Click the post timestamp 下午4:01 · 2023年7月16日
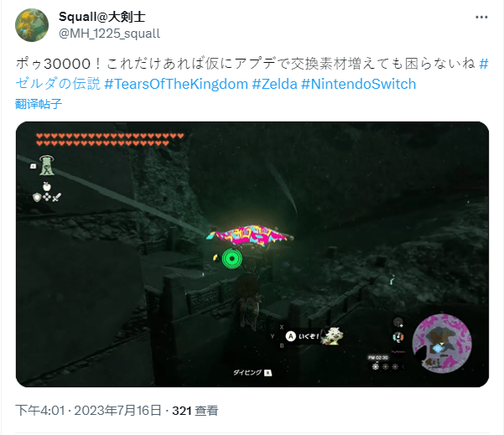Screen dimensions: 504x435 pyautogui.click(x=88, y=411)
